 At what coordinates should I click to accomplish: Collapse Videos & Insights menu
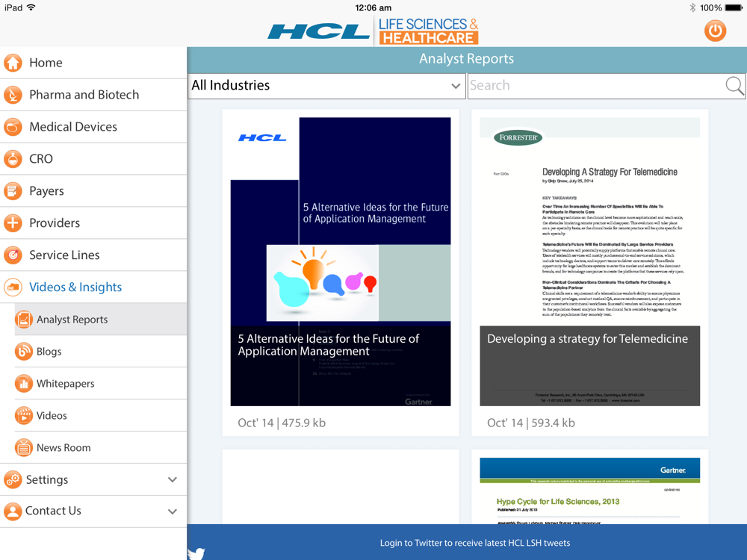[x=93, y=287]
